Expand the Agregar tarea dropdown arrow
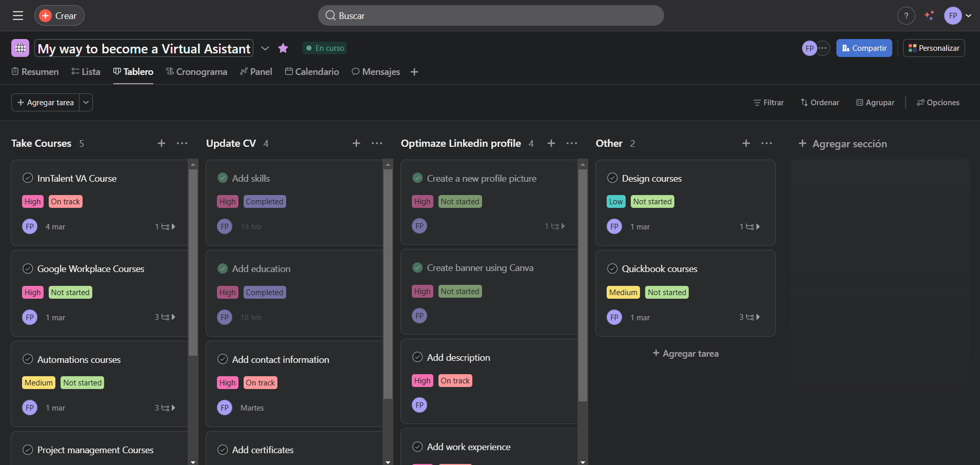This screenshot has width=980, height=465. pyautogui.click(x=86, y=103)
